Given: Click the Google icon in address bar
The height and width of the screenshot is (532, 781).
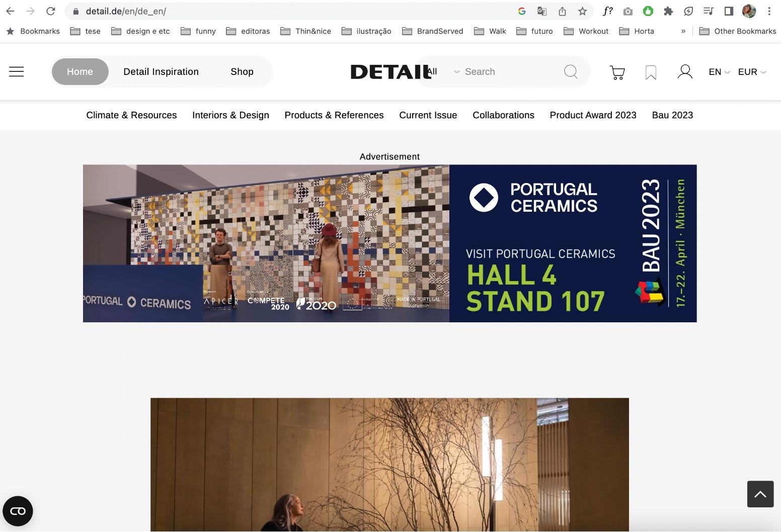Looking at the screenshot, I should [522, 11].
